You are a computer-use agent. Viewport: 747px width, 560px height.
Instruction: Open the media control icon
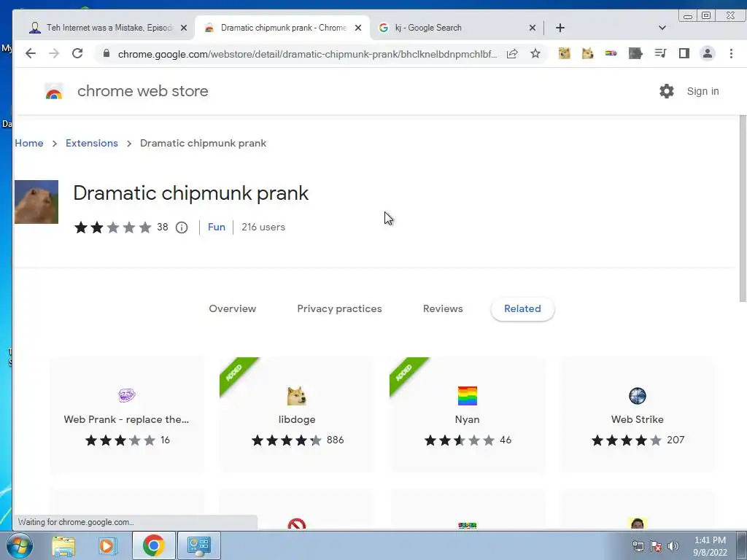click(660, 53)
